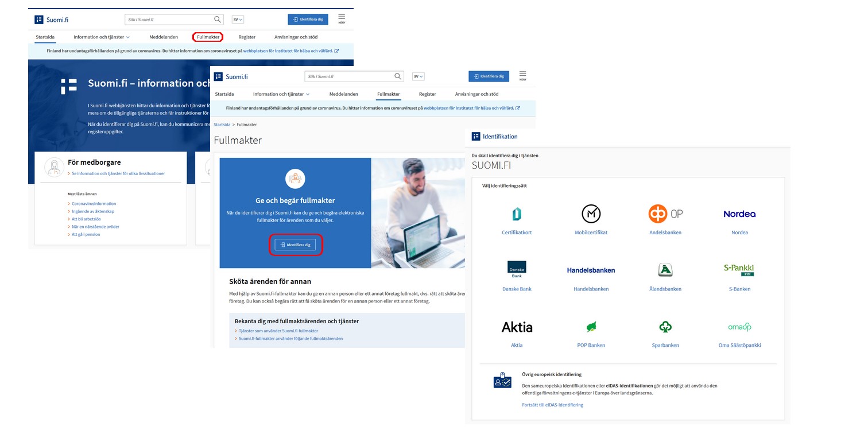Viewport: 868px width, 434px height.
Task: Open the Meddelanden tab in the Startsida window
Action: (x=164, y=37)
